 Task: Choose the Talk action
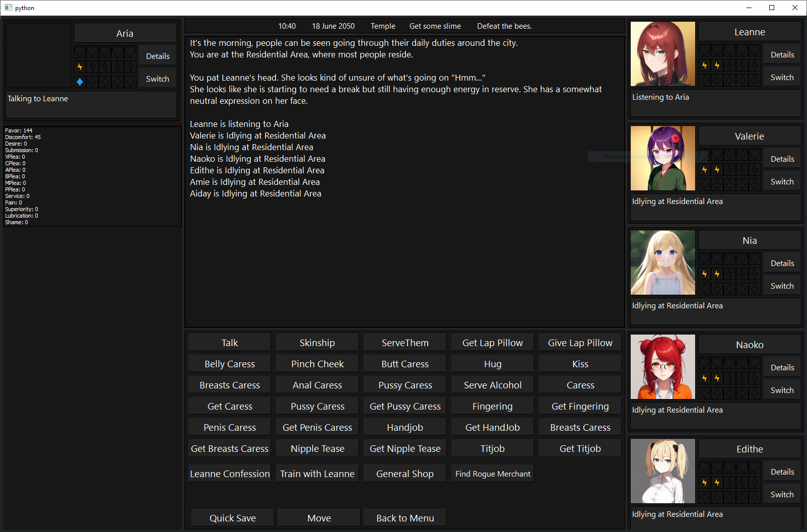(230, 343)
